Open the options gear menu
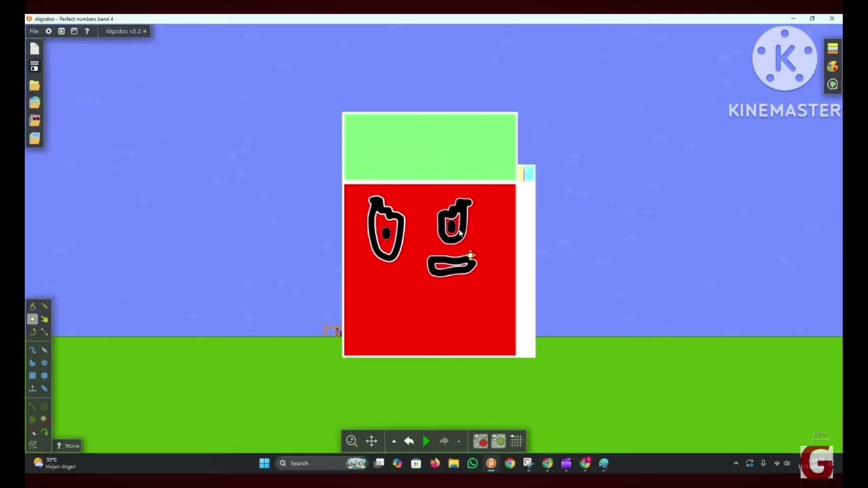 (48, 31)
